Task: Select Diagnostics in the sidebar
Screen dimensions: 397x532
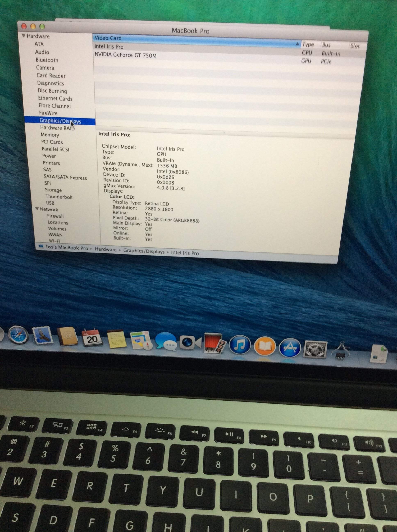Action: tap(50, 83)
